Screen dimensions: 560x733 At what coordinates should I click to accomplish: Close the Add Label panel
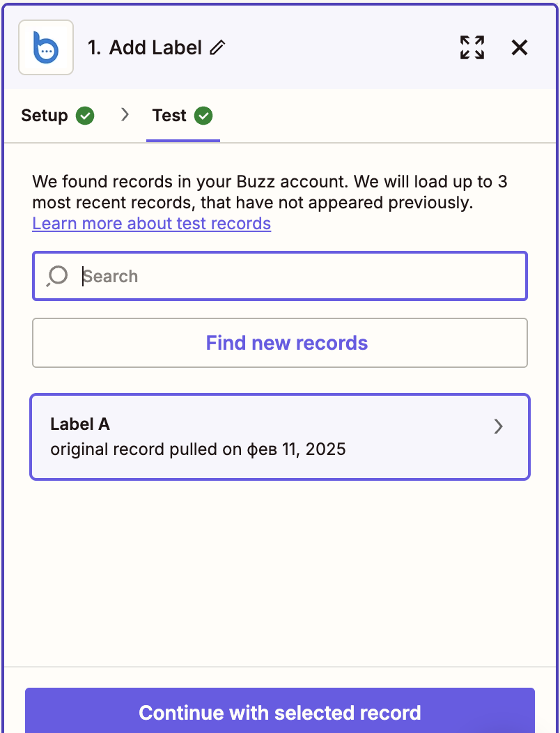point(520,47)
